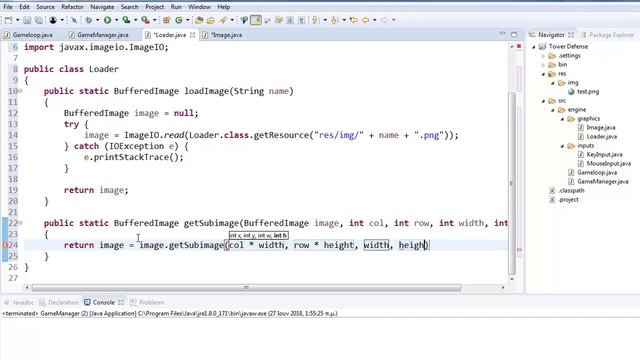Select .project file in Navigator

tap(564, 200)
